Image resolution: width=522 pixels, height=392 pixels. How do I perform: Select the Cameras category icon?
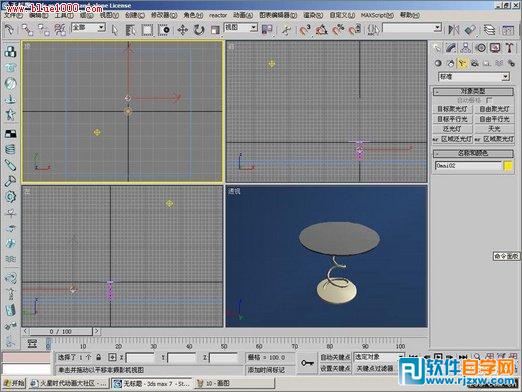coord(474,63)
